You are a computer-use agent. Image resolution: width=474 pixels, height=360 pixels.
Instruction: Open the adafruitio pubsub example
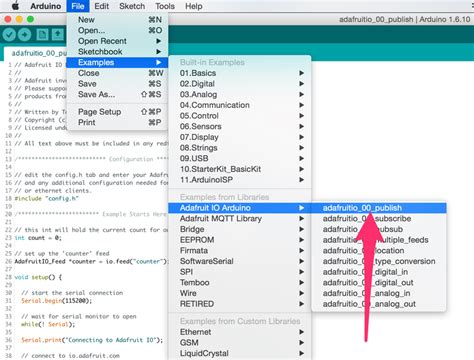pyautogui.click(x=379, y=229)
